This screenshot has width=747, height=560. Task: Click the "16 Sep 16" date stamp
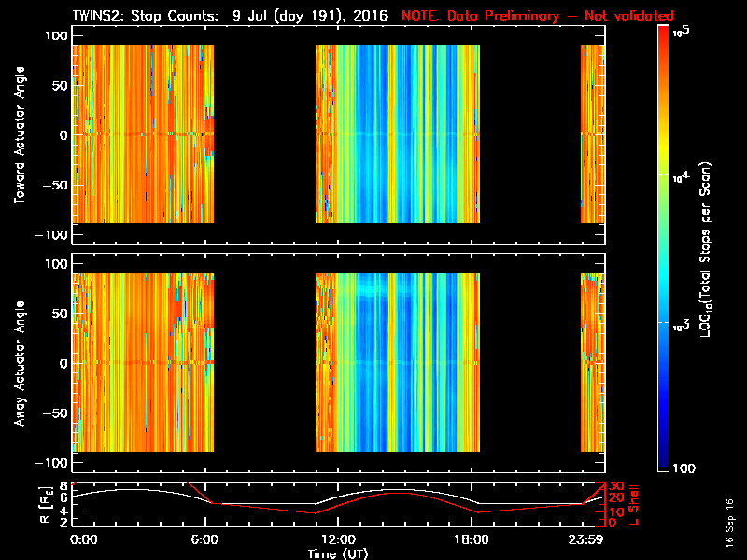pos(729,523)
